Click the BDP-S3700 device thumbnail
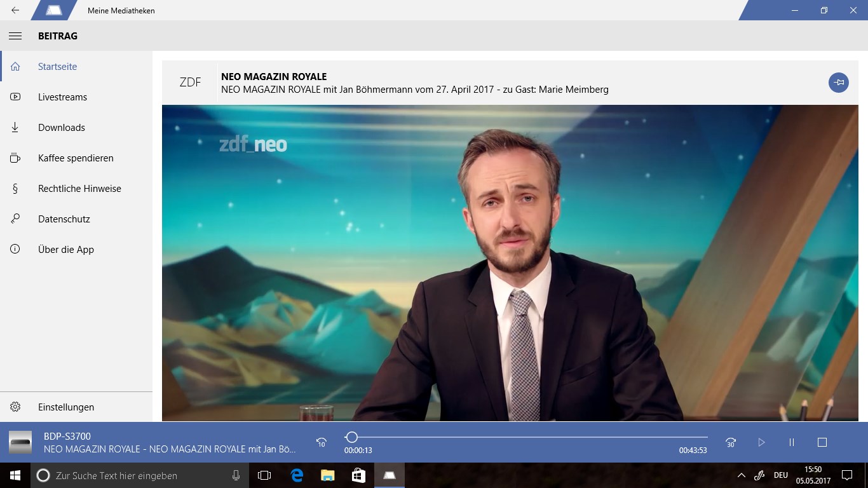Image resolution: width=868 pixels, height=488 pixels. (20, 442)
